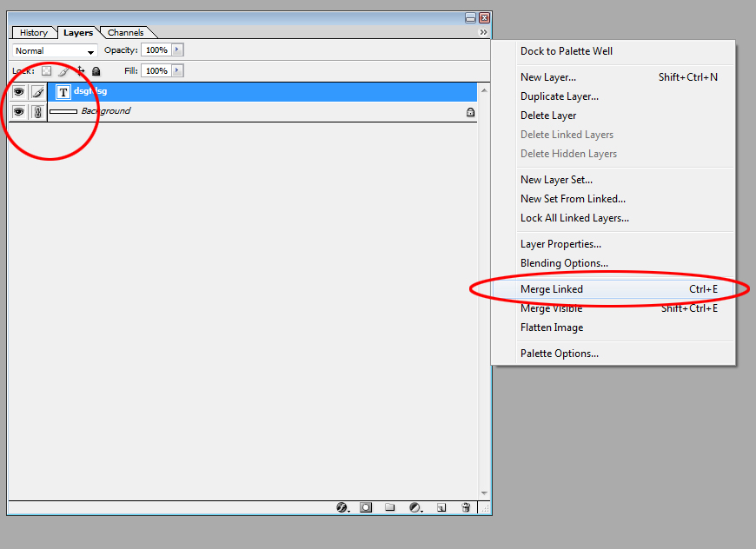Toggle the link icon on Background layer
The image size is (756, 549).
[x=37, y=111]
